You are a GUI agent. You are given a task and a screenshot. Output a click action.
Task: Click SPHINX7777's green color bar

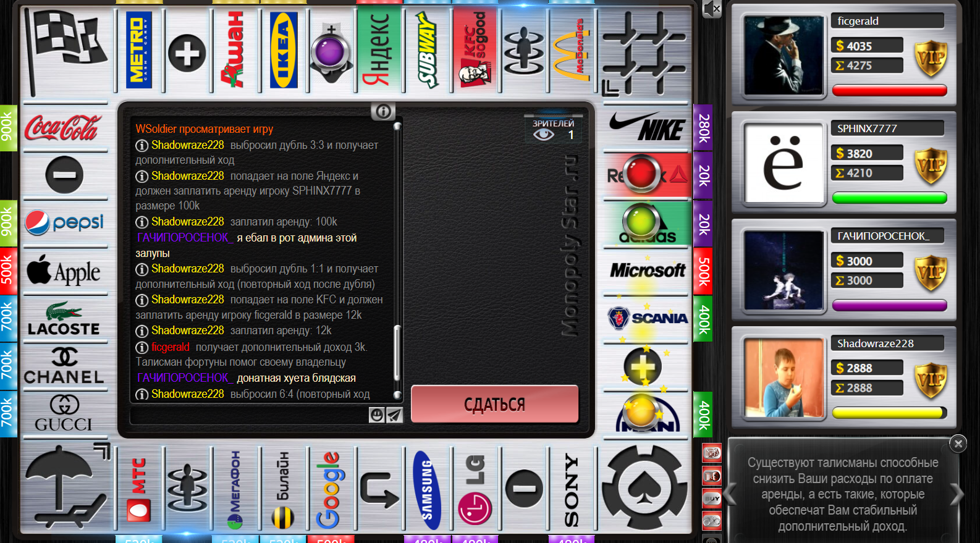pyautogui.click(x=889, y=198)
